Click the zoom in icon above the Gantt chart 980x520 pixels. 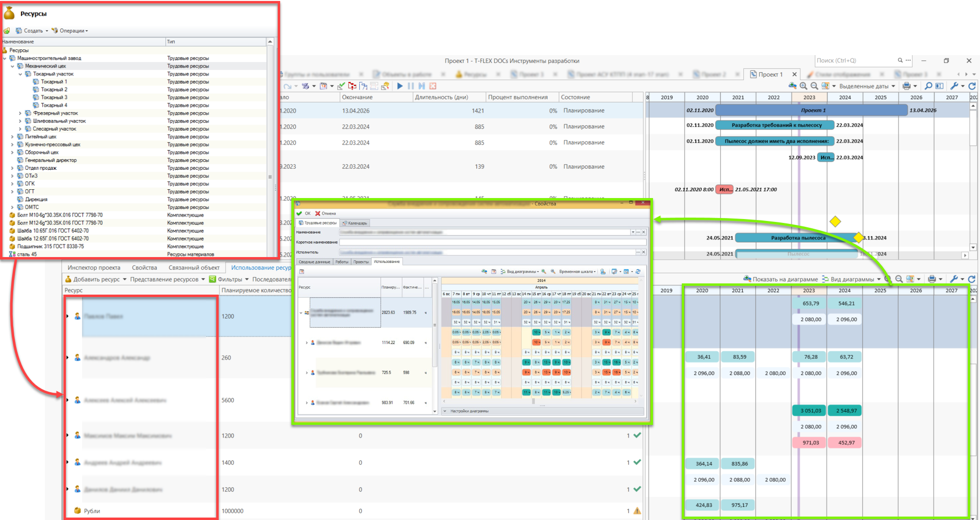click(803, 86)
